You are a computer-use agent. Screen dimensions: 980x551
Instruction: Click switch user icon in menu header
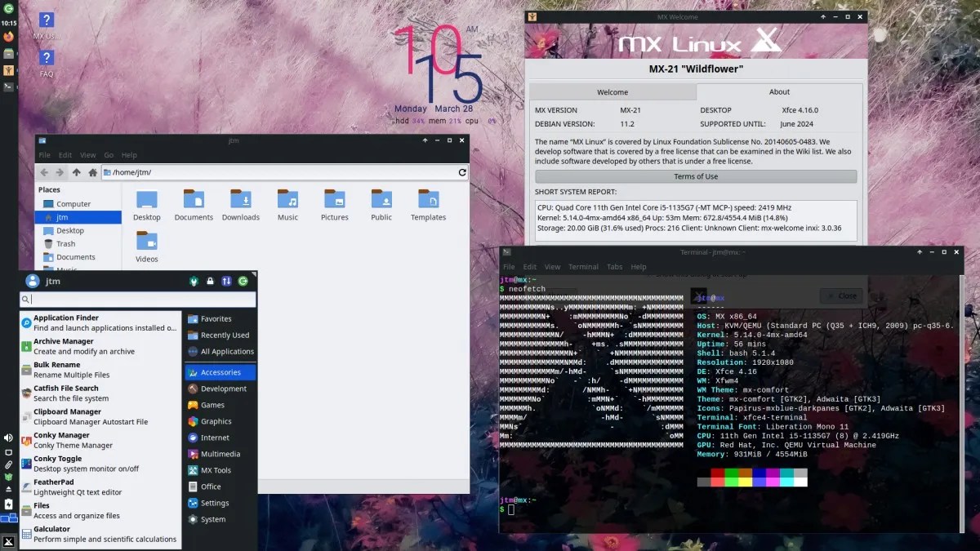[226, 281]
